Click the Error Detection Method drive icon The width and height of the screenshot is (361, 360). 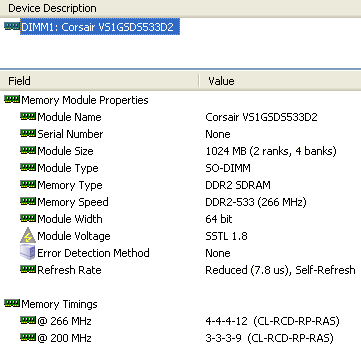point(28,252)
